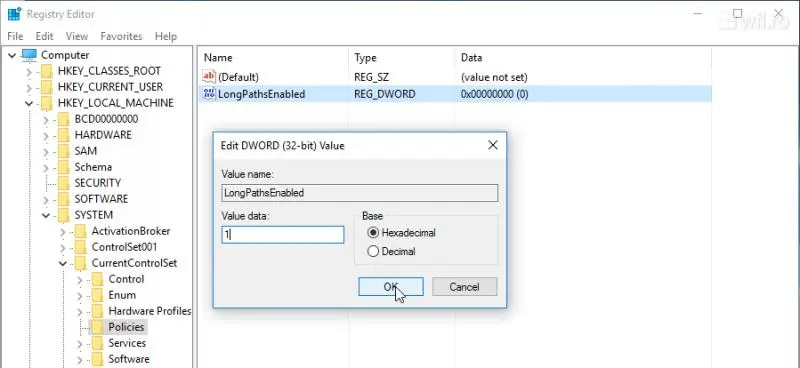The width and height of the screenshot is (800, 368).
Task: Maximize the Registry Editor window
Action: tap(737, 13)
